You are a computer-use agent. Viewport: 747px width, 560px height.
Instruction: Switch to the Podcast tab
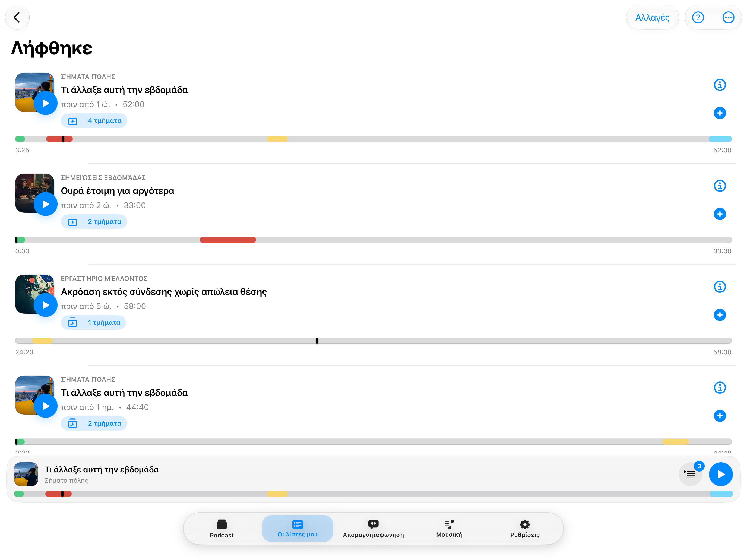(x=221, y=529)
